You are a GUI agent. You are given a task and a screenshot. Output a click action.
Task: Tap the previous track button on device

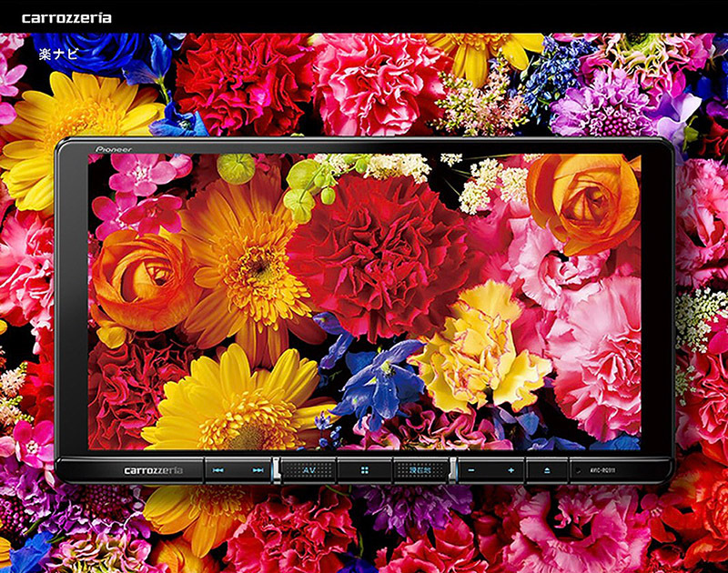[x=217, y=470]
